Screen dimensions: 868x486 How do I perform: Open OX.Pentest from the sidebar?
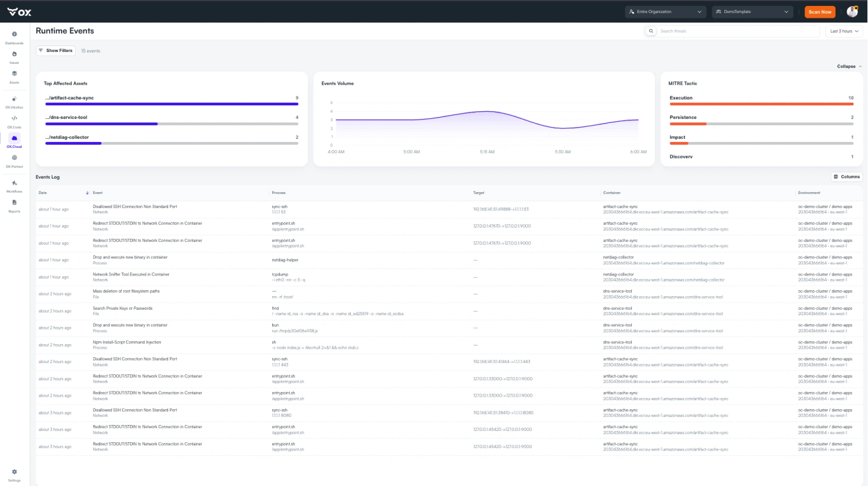tap(14, 161)
